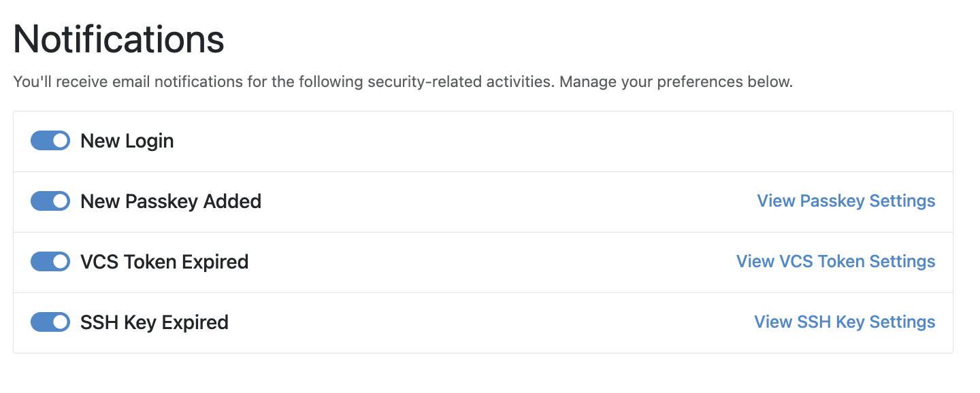980x393 pixels.
Task: Click the email notifications description text
Action: [x=403, y=81]
